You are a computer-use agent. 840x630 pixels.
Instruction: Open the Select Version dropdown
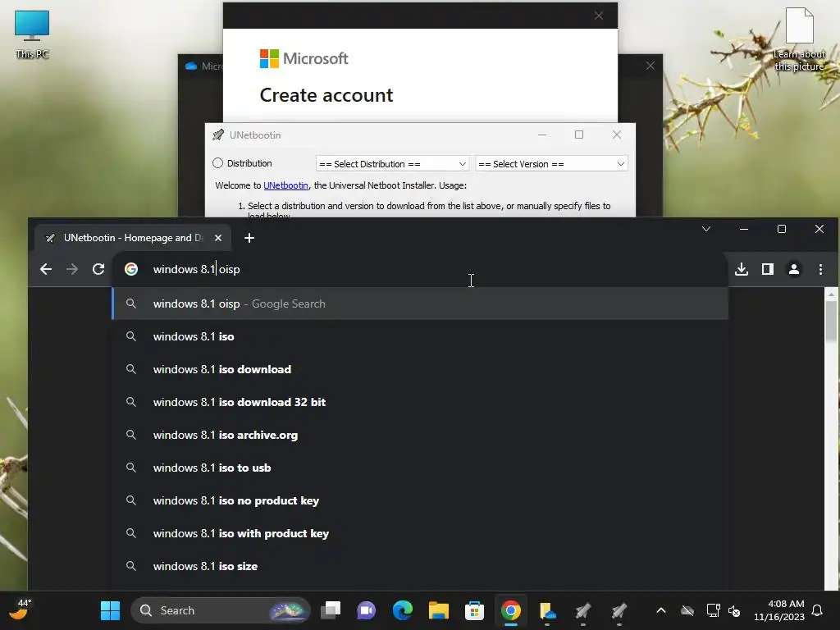point(551,164)
